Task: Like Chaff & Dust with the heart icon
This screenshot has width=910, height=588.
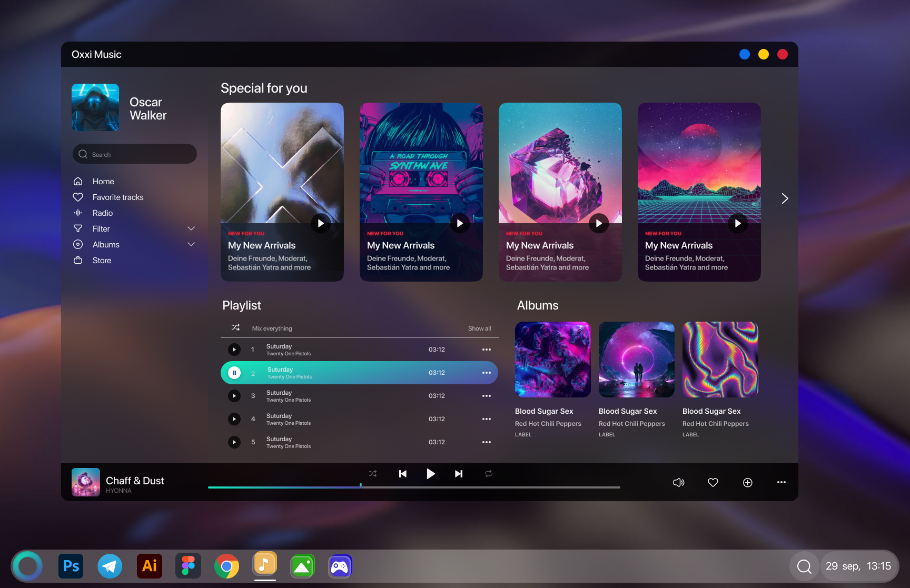Action: [713, 482]
